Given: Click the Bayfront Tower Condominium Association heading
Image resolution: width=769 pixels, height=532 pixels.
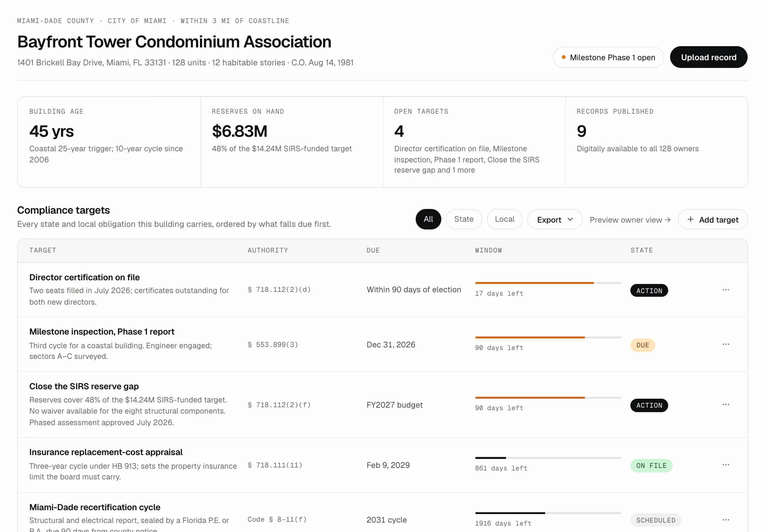Looking at the screenshot, I should click(x=174, y=42).
